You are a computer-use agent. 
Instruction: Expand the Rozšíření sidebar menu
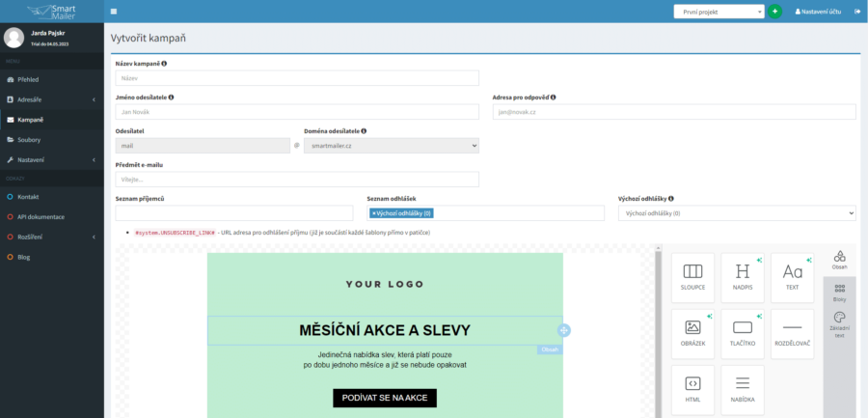point(52,237)
